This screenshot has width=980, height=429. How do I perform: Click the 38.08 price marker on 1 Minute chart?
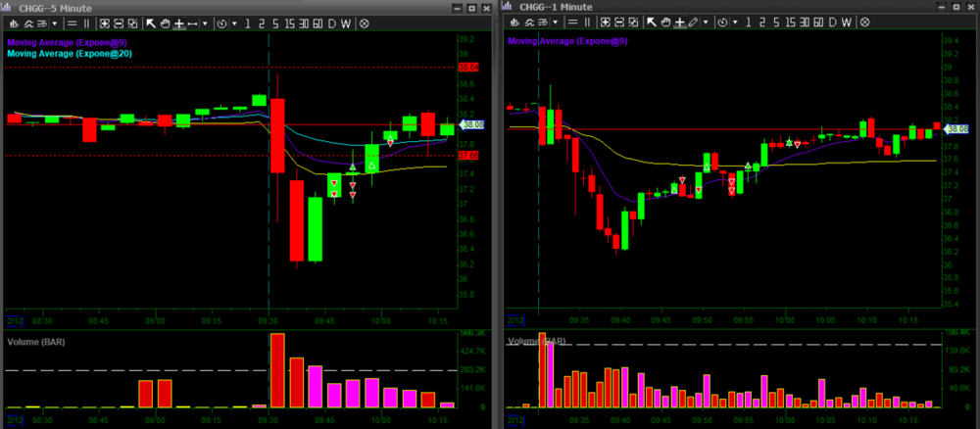955,130
